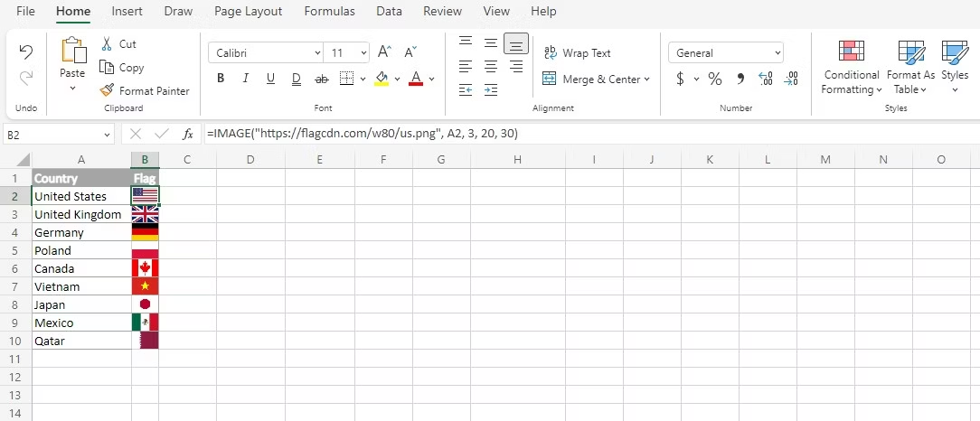This screenshot has height=421, width=980.
Task: Open the Insert Function fx dialog
Action: click(x=187, y=134)
